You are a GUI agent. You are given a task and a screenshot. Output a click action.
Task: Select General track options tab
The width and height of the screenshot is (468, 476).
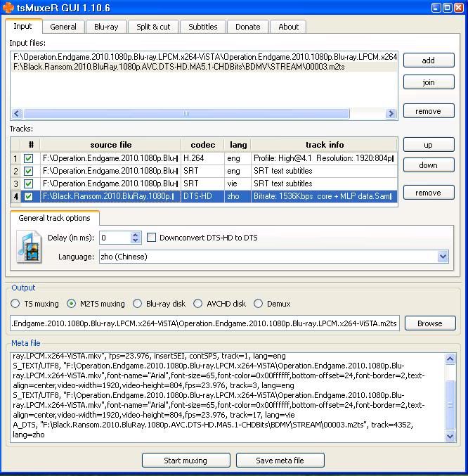pyautogui.click(x=55, y=218)
